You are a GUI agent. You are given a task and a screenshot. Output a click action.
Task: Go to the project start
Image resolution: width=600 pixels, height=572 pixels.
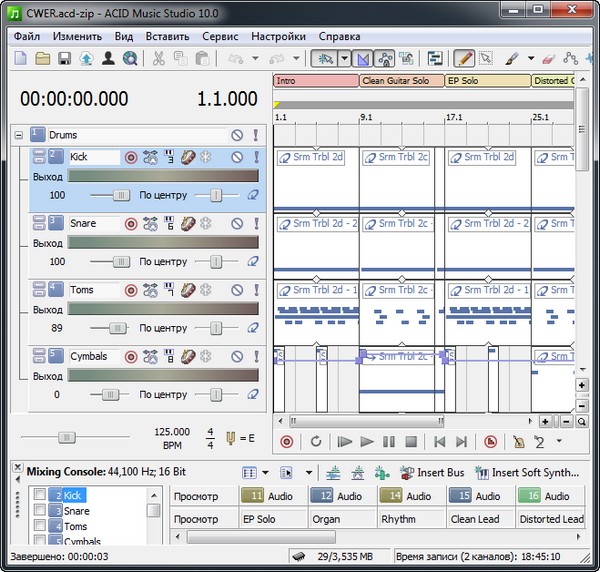coord(439,442)
